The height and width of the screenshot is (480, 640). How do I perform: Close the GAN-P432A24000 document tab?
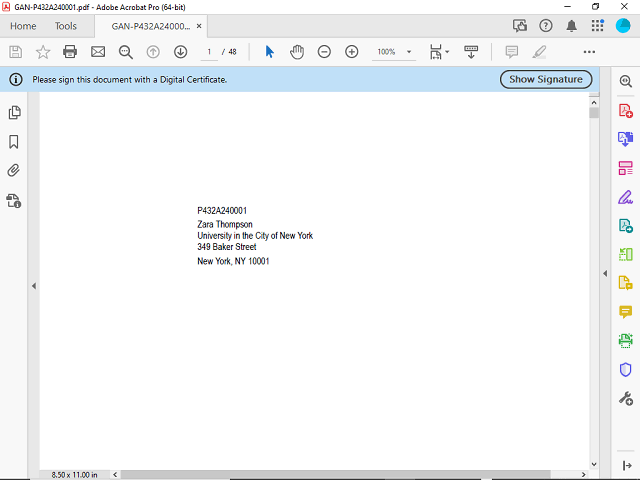[x=199, y=26]
